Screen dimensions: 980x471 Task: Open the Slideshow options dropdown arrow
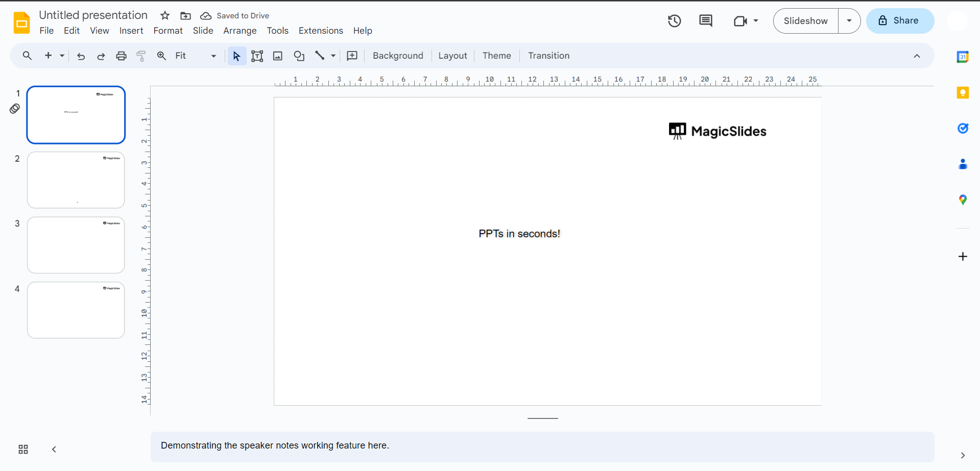849,21
